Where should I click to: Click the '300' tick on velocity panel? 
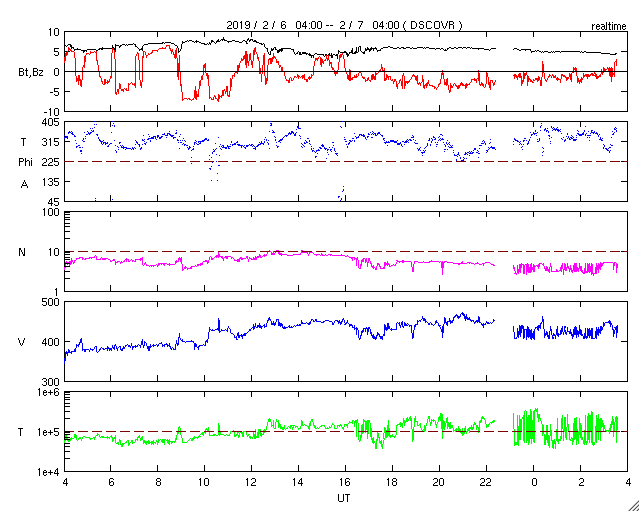[52, 382]
